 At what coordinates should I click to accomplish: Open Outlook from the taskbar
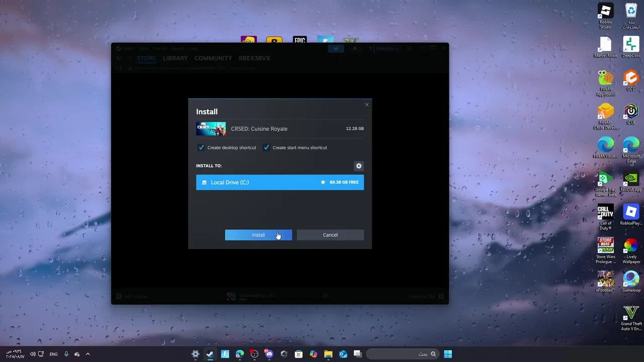click(343, 354)
